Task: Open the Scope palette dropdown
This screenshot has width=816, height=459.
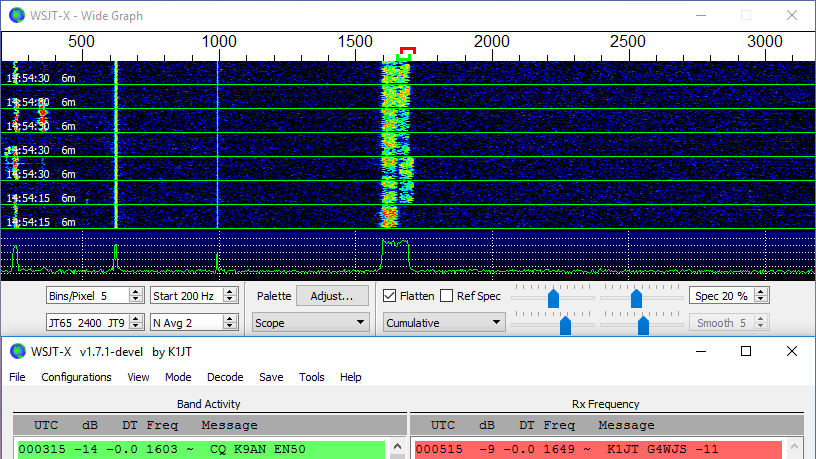Action: tap(311, 323)
